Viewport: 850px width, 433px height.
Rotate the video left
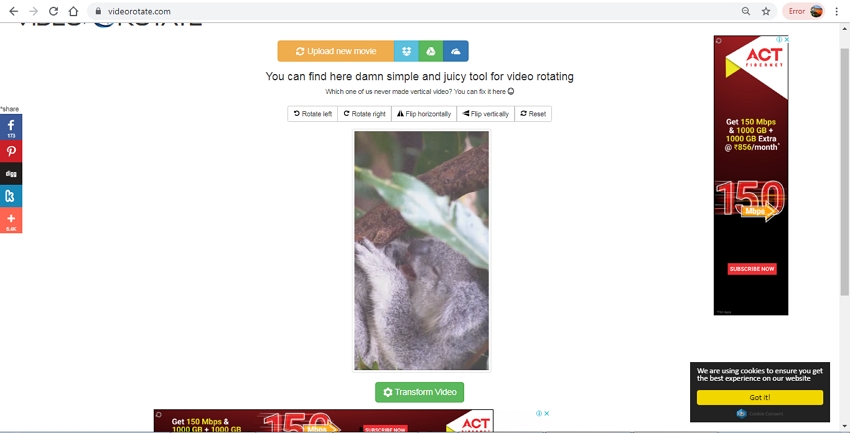(x=313, y=114)
